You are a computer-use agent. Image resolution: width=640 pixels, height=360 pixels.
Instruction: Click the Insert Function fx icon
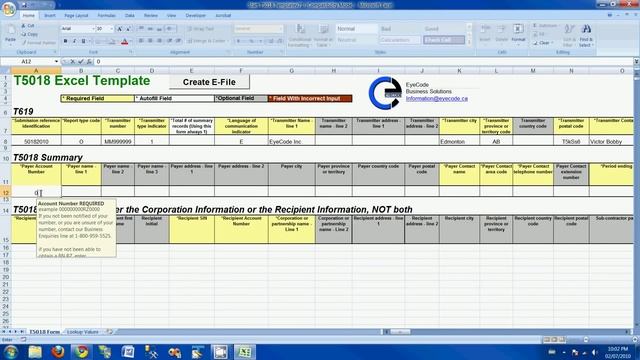(89, 62)
